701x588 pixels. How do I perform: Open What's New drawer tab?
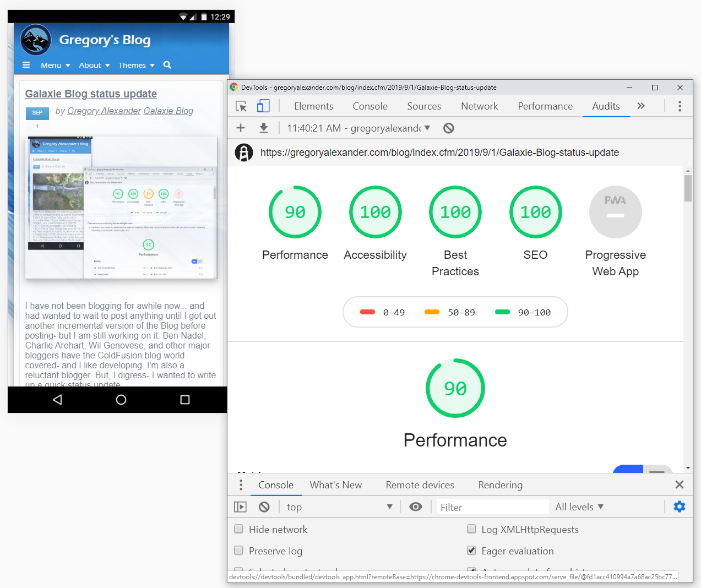point(336,484)
